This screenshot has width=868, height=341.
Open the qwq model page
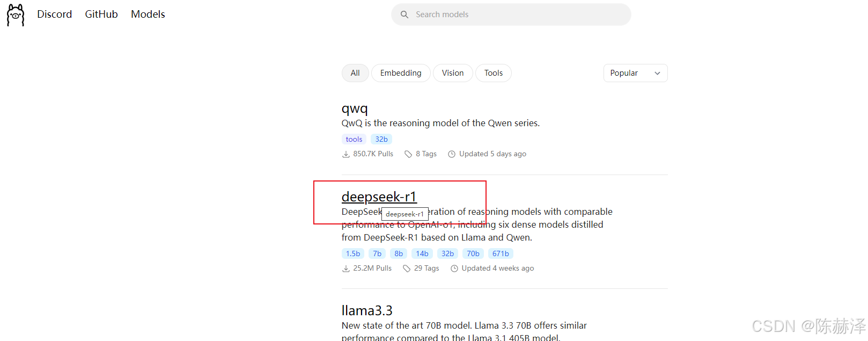355,108
